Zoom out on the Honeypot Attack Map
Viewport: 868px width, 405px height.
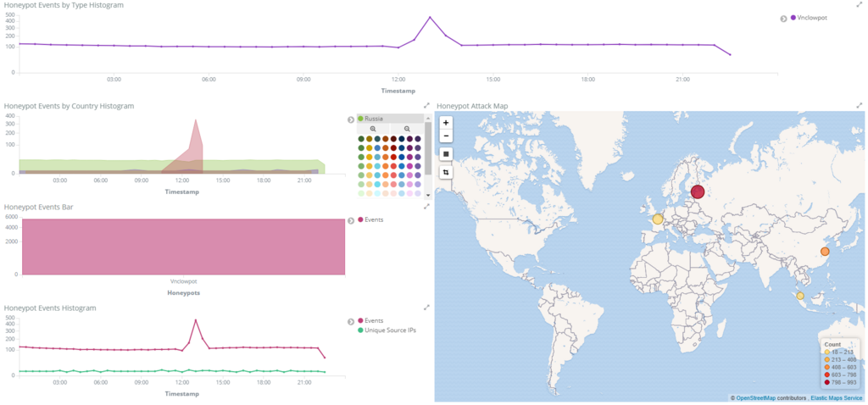(446, 136)
